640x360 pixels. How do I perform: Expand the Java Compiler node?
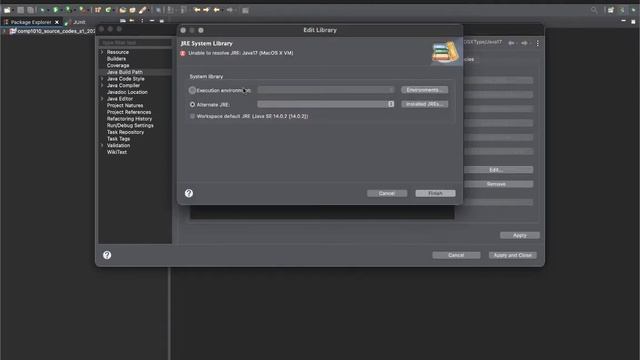point(102,85)
